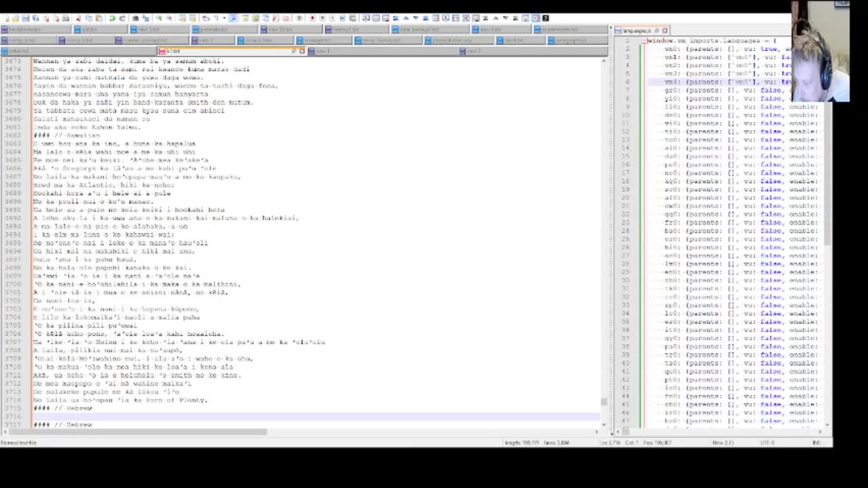This screenshot has height=488, width=868.
Task: Click the INS status bar indicator
Action: (816, 443)
